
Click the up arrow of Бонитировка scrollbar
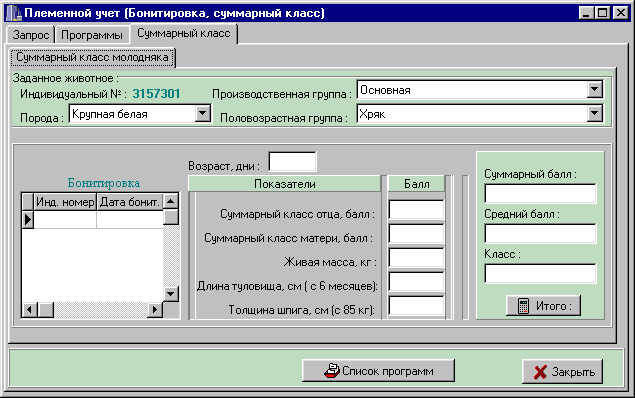point(171,201)
